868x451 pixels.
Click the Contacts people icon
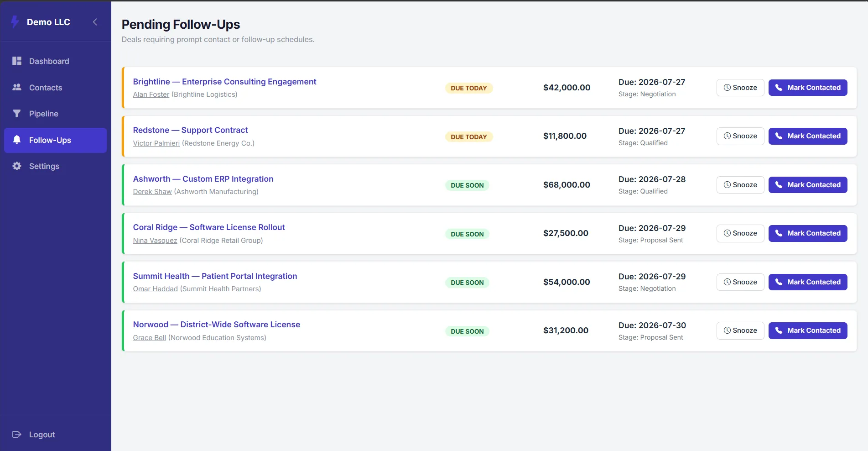point(17,87)
